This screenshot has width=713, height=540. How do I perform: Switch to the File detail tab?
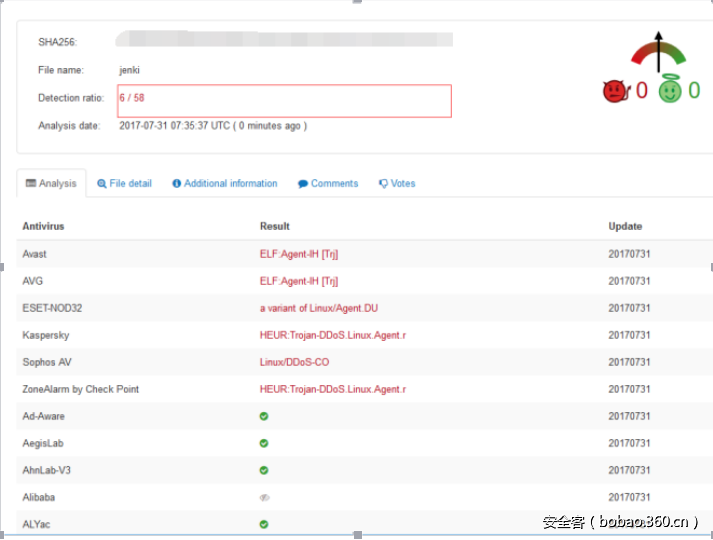pos(125,184)
